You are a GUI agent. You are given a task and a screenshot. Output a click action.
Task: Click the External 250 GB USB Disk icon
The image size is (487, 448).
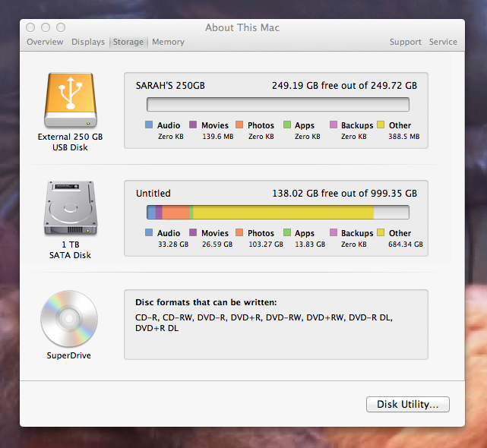point(71,100)
